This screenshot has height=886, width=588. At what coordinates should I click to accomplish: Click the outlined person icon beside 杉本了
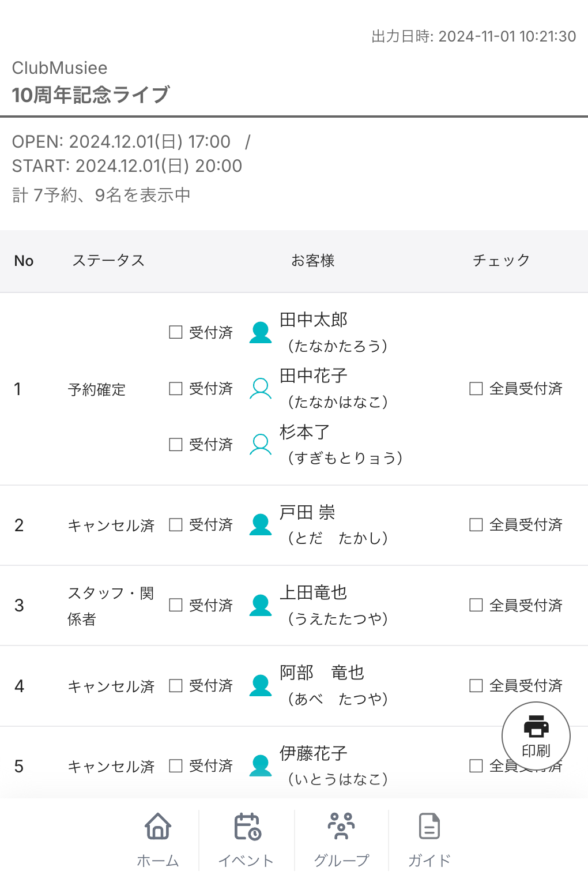click(261, 444)
